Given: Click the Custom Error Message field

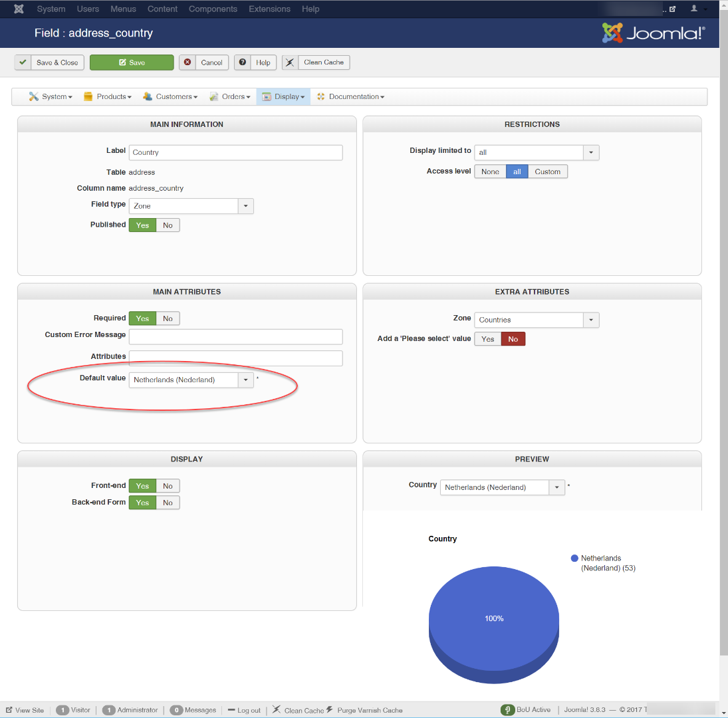Looking at the screenshot, I should click(x=236, y=336).
